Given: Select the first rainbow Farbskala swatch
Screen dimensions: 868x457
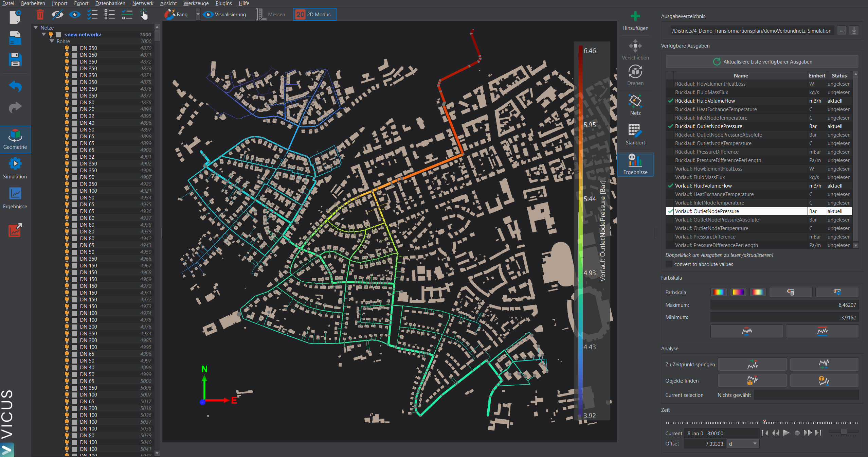Looking at the screenshot, I should [719, 292].
